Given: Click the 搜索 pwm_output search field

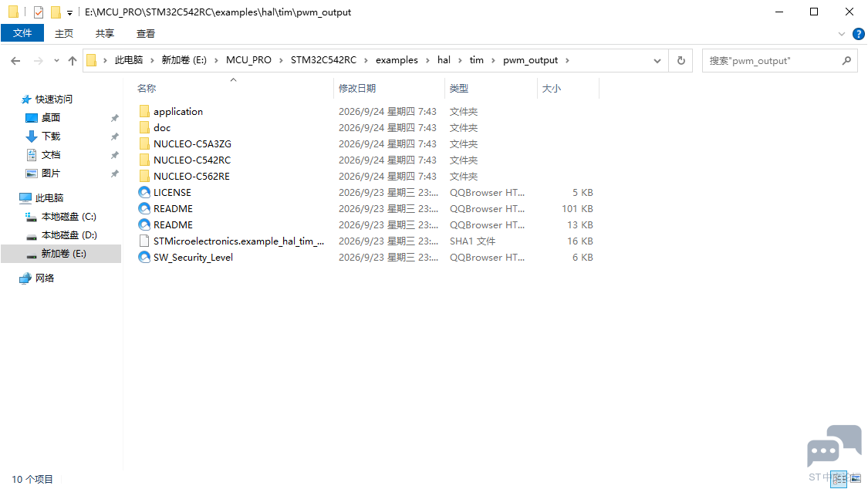Looking at the screenshot, I should coord(771,61).
